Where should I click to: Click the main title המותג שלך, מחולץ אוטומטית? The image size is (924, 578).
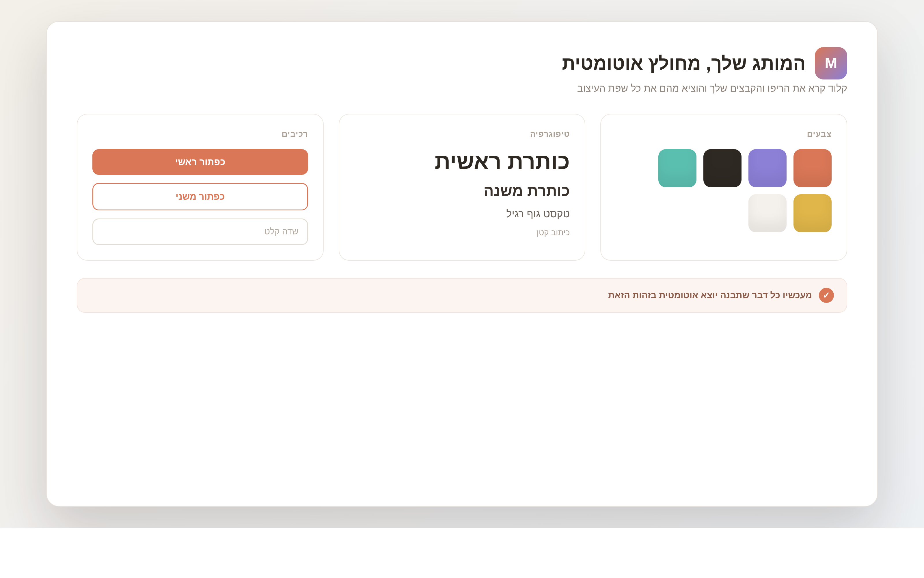coord(683,64)
